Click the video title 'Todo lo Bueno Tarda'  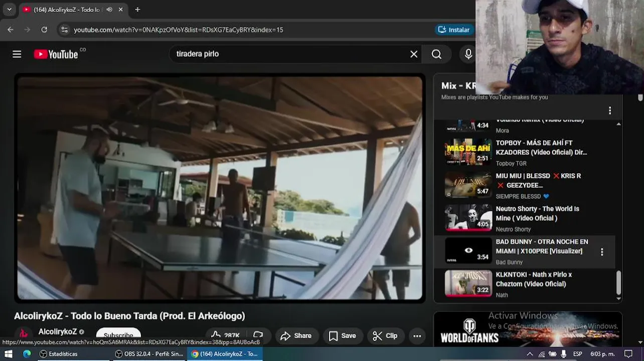[x=129, y=316]
